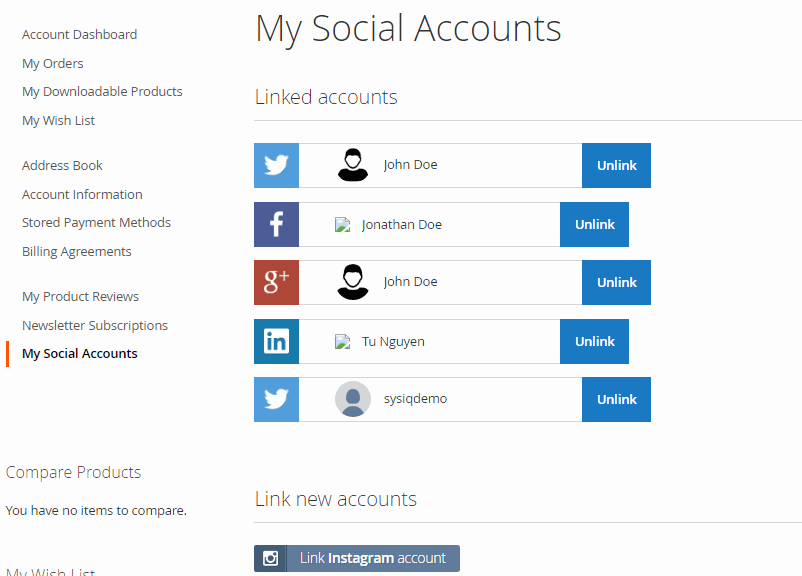The height and width of the screenshot is (576, 802).
Task: Click the Instagram camera icon
Action: coord(270,558)
